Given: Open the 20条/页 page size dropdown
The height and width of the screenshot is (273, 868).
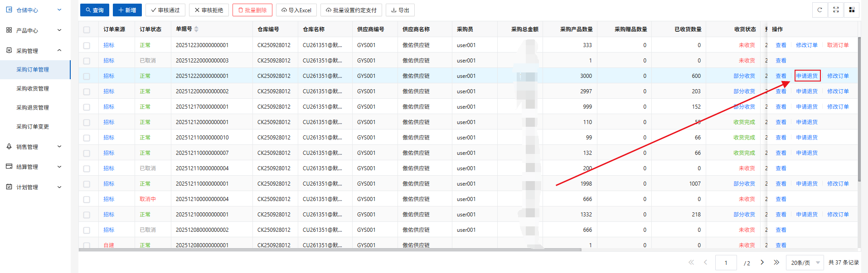Looking at the screenshot, I should pos(805,263).
